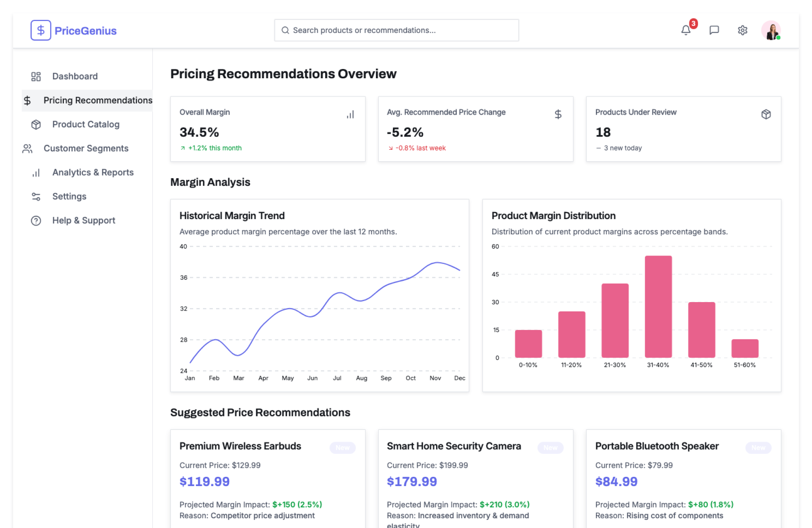812x528 pixels.
Task: Go to Dashboard in the sidebar
Action: pyautogui.click(x=75, y=76)
